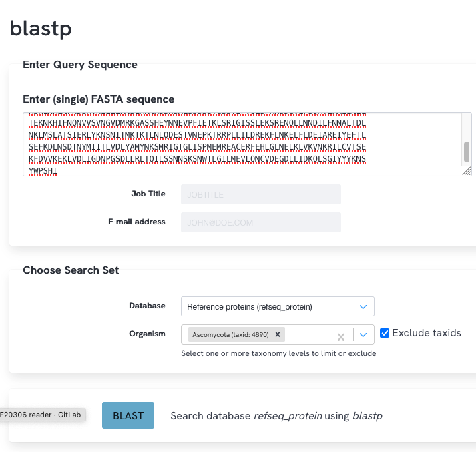The image size is (476, 452).
Task: Open the Database dropdown chevron
Action: click(x=363, y=307)
